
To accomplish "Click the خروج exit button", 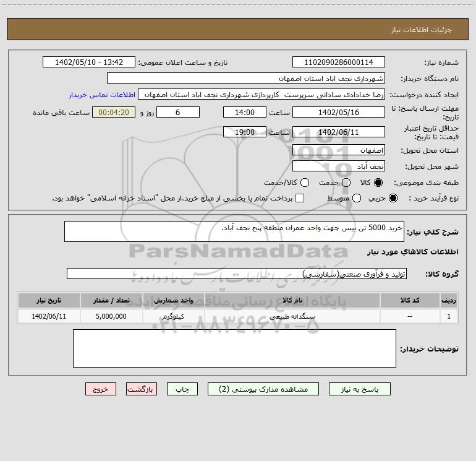I will (101, 389).
